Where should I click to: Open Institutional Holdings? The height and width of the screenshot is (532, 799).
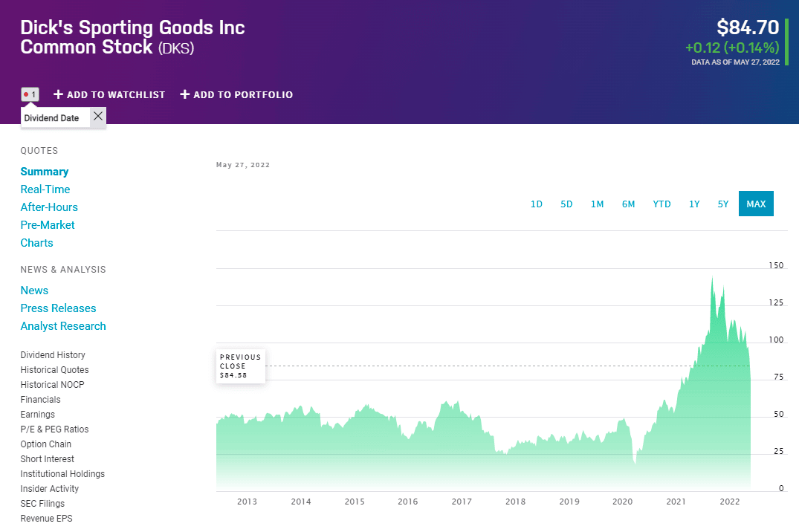[62, 473]
